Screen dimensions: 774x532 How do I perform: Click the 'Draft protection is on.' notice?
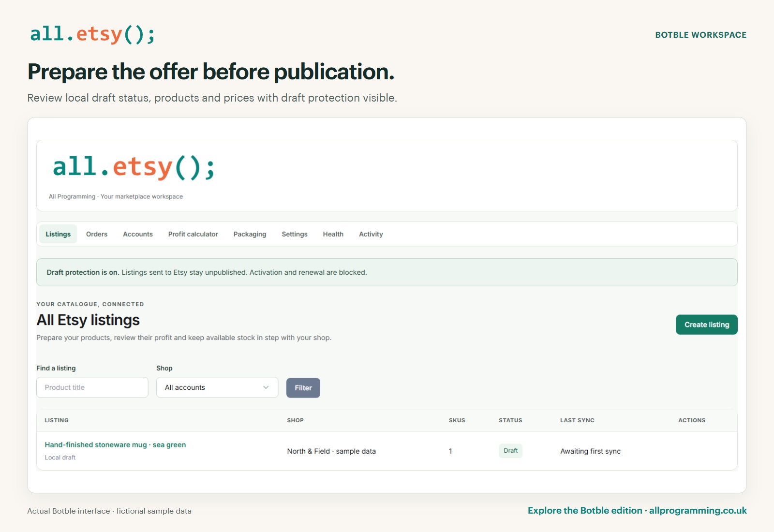click(387, 272)
